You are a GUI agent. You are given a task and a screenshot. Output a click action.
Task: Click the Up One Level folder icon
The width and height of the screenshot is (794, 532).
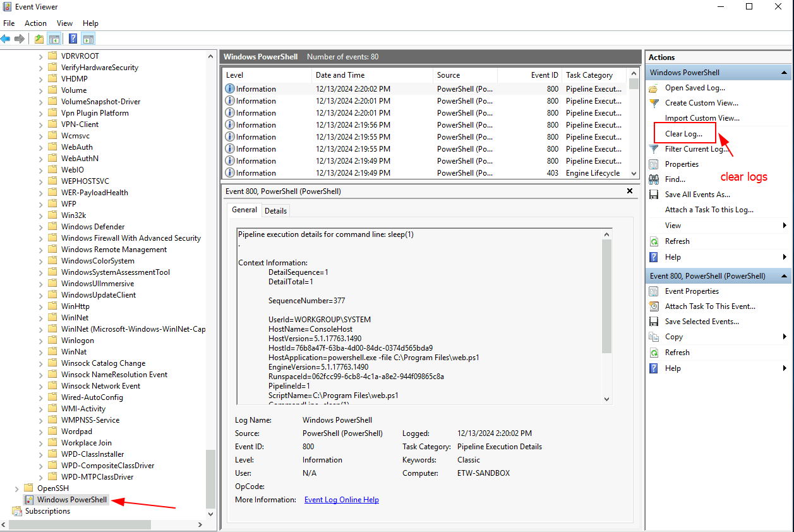(x=39, y=39)
